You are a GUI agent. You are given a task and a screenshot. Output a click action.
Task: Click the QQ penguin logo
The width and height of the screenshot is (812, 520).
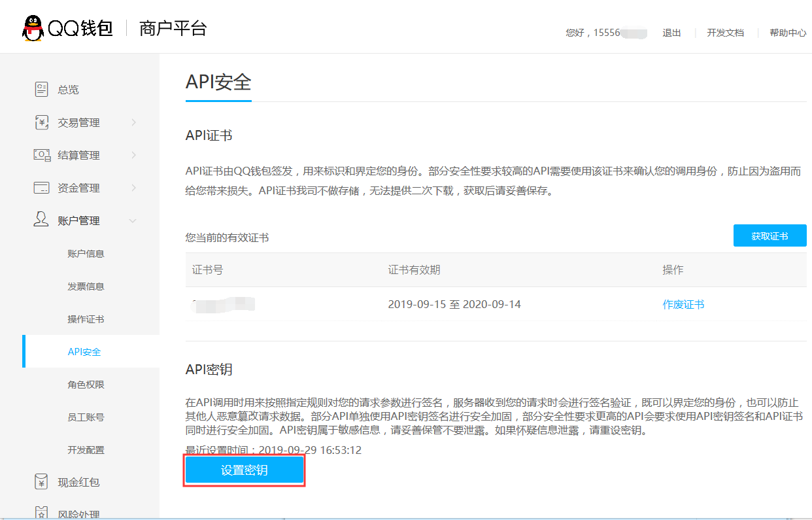(33, 28)
